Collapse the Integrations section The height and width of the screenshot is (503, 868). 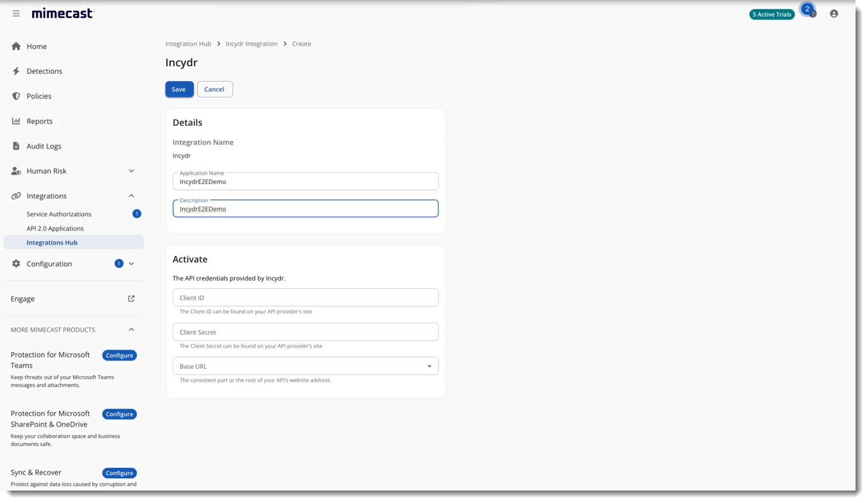(x=131, y=195)
